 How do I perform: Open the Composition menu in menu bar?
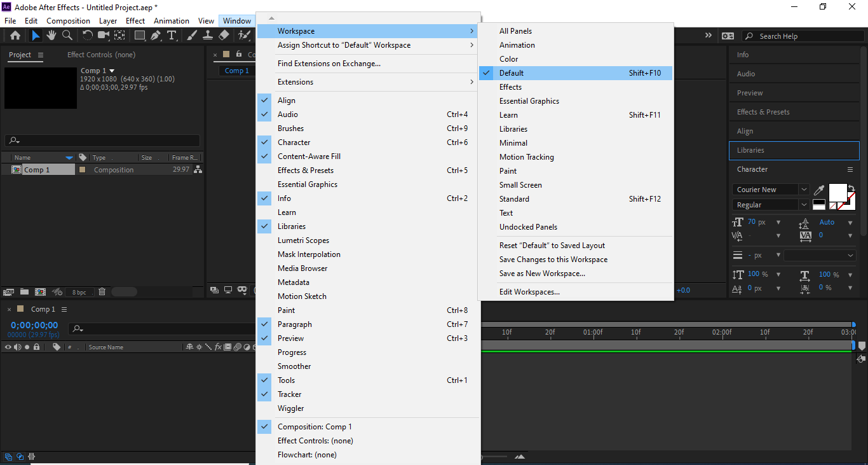(68, 21)
